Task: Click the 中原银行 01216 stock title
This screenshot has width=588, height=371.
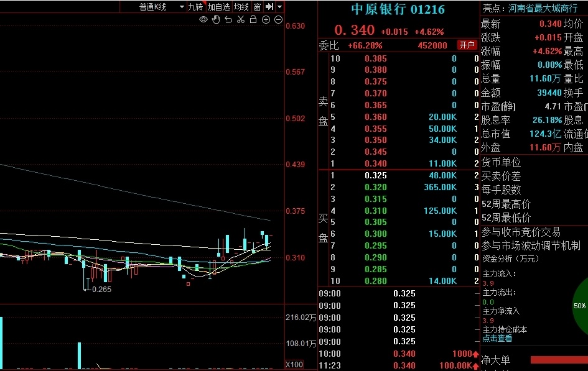Action: pos(398,9)
